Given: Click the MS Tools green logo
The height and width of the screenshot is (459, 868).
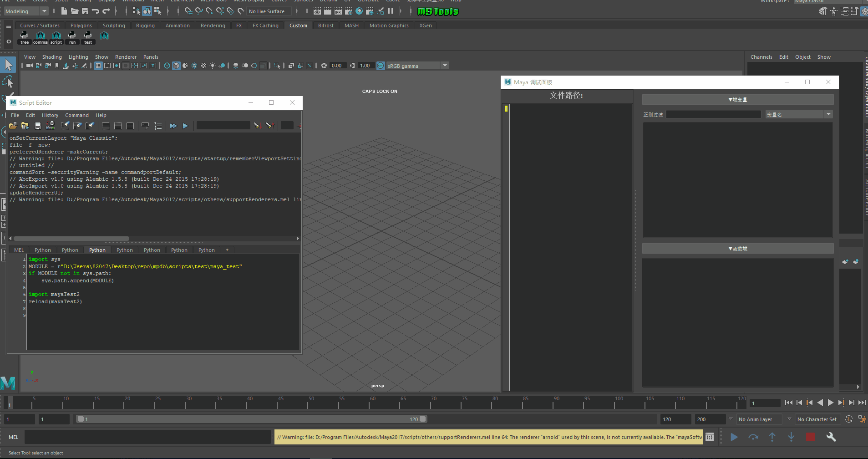Looking at the screenshot, I should [438, 11].
